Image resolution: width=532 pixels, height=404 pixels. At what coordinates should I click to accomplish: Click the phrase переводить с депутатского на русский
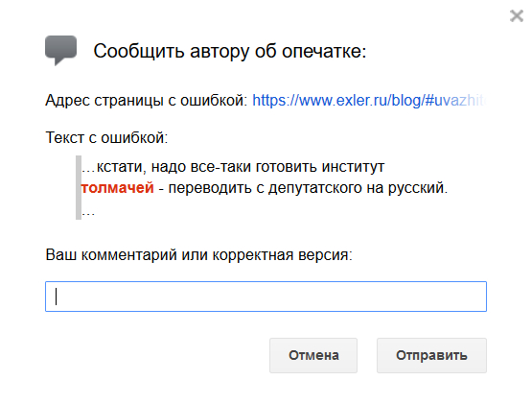[308, 188]
